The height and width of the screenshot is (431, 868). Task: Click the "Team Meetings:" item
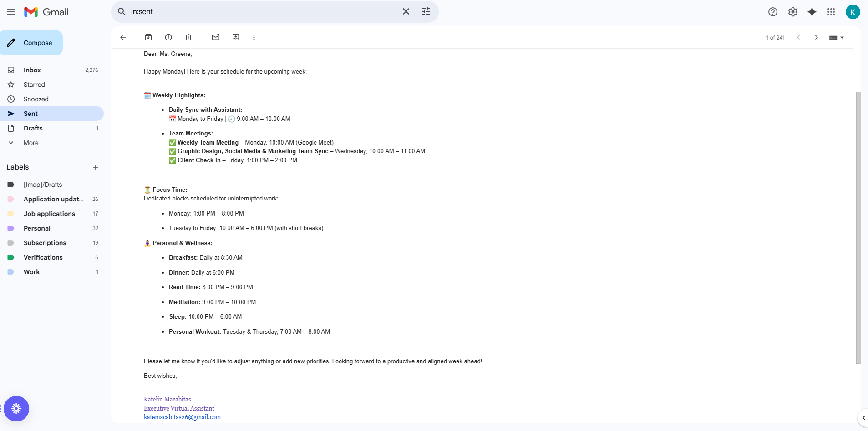click(191, 133)
